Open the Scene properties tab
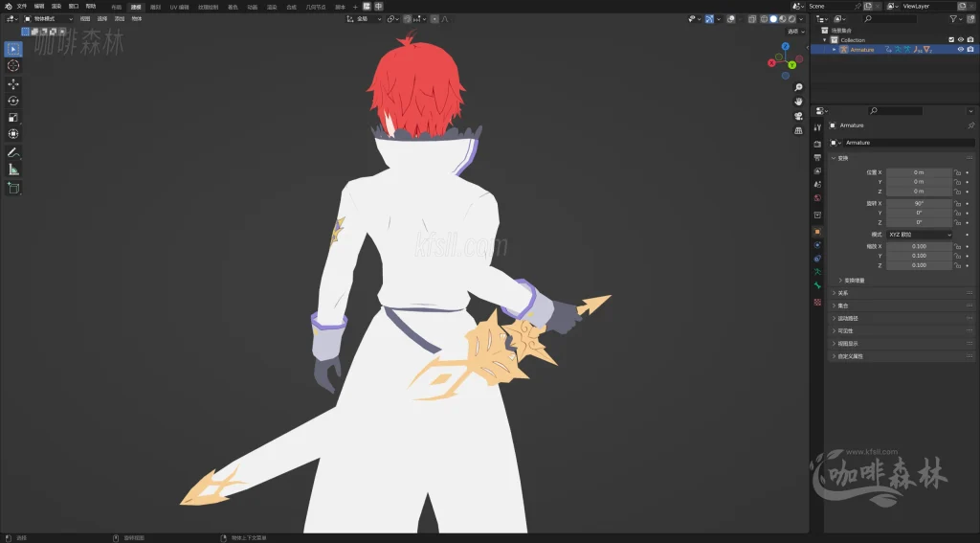The height and width of the screenshot is (543, 980). point(817,185)
